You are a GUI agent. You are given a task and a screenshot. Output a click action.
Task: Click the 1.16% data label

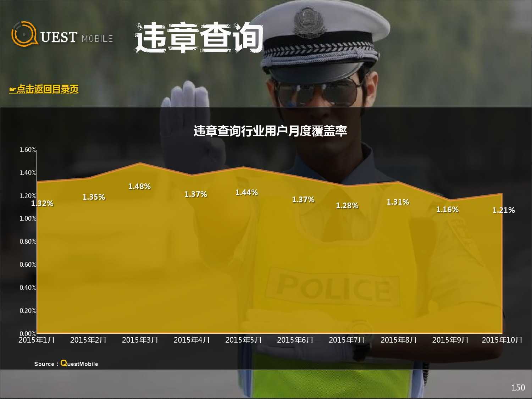pos(447,210)
